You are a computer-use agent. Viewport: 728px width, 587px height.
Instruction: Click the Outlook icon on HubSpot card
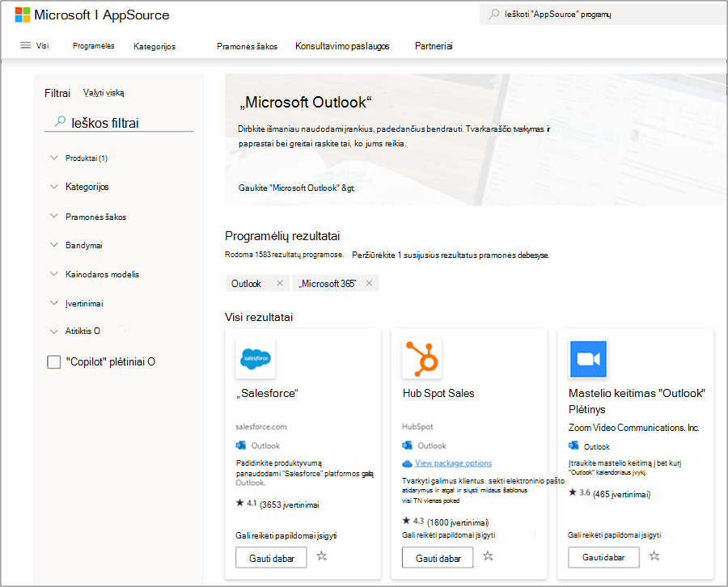[407, 446]
